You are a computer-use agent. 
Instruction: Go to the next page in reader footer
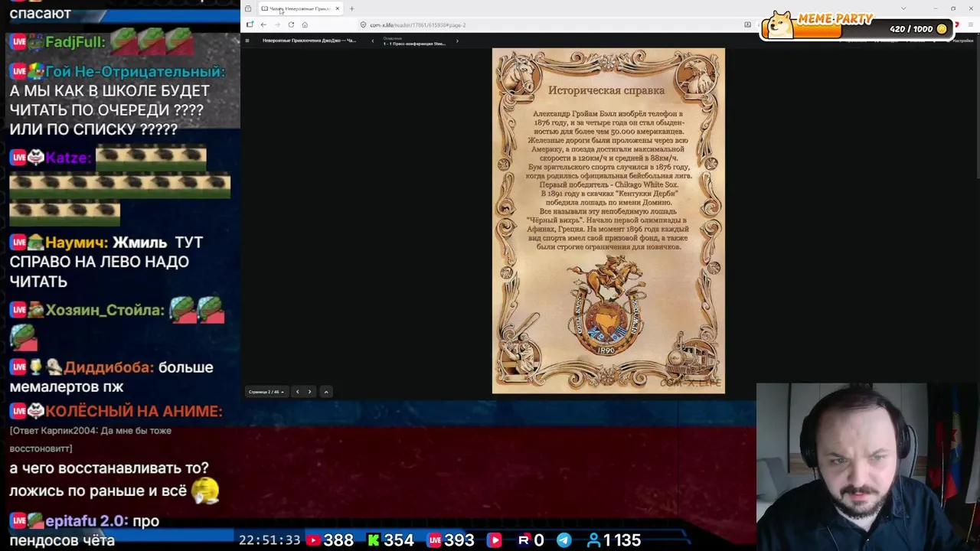pos(309,392)
